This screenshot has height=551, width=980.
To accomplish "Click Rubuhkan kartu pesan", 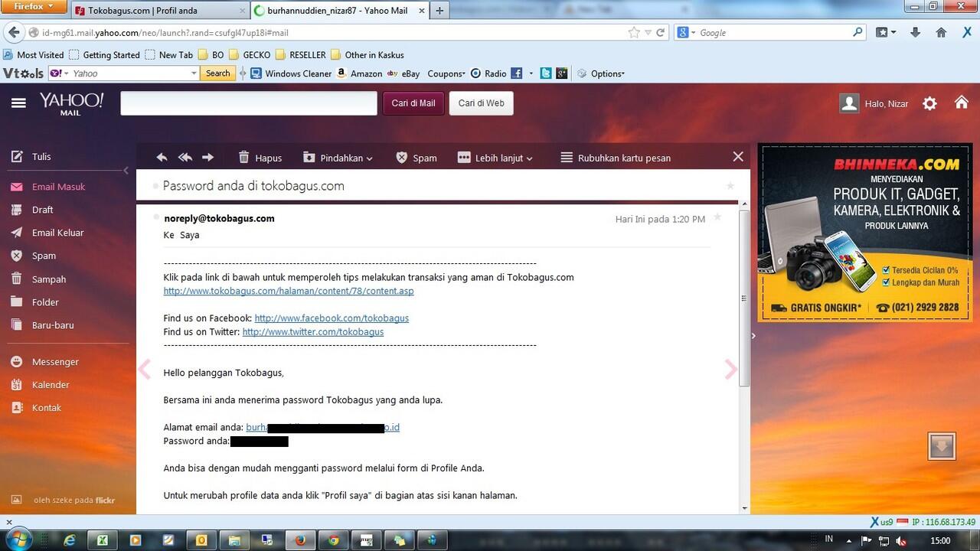I will point(616,158).
